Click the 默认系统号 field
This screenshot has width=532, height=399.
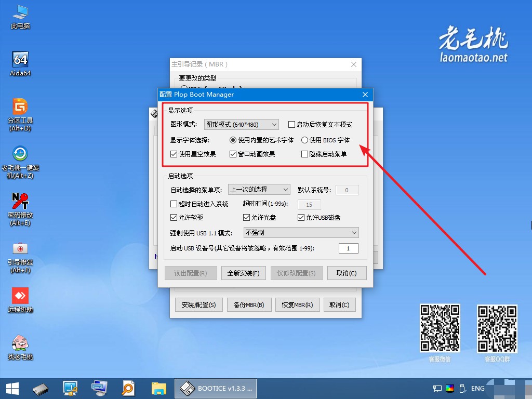point(347,190)
